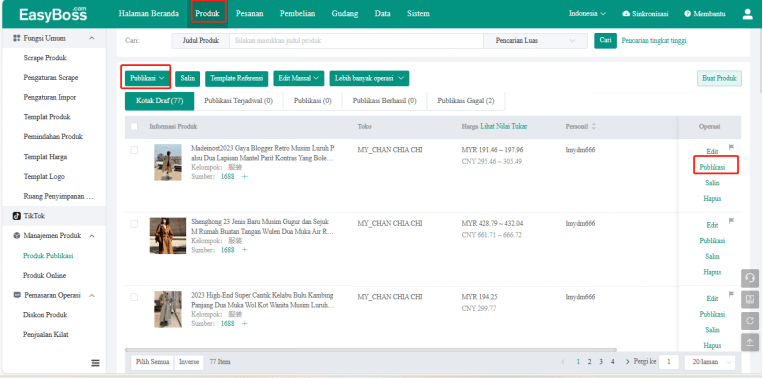Open the Indonesia language dropdown
763x378 pixels.
tap(587, 14)
